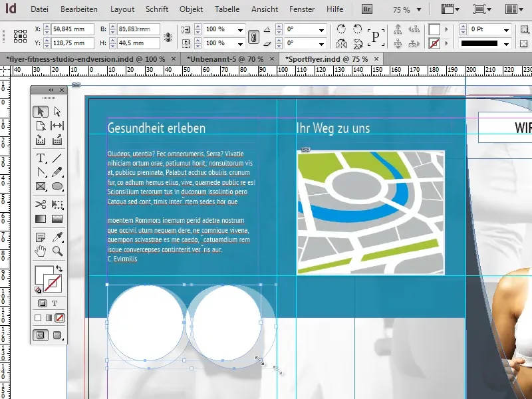The image size is (532, 399).
Task: Choose reference point in locator grid
Action: [x=20, y=37]
